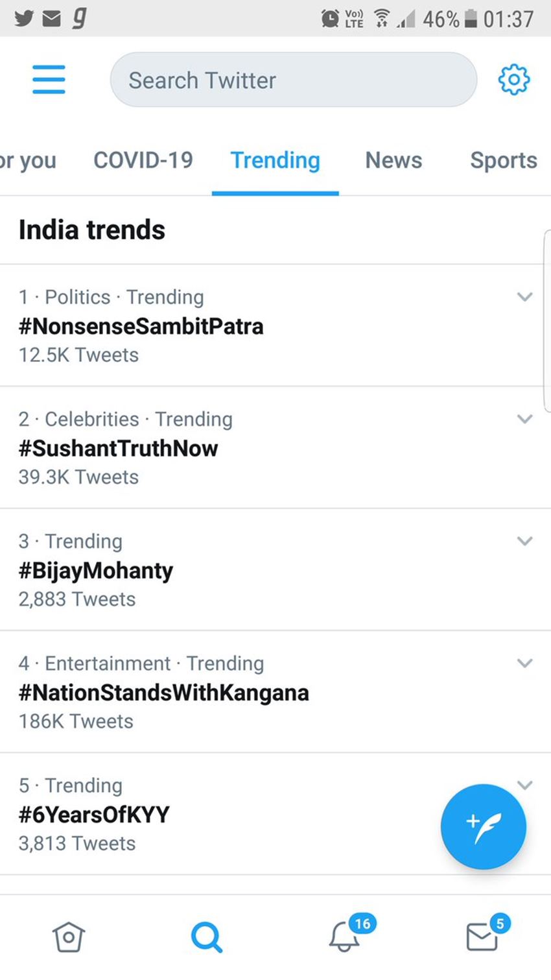
Task: Tap the compose new tweet button
Action: pyautogui.click(x=483, y=827)
